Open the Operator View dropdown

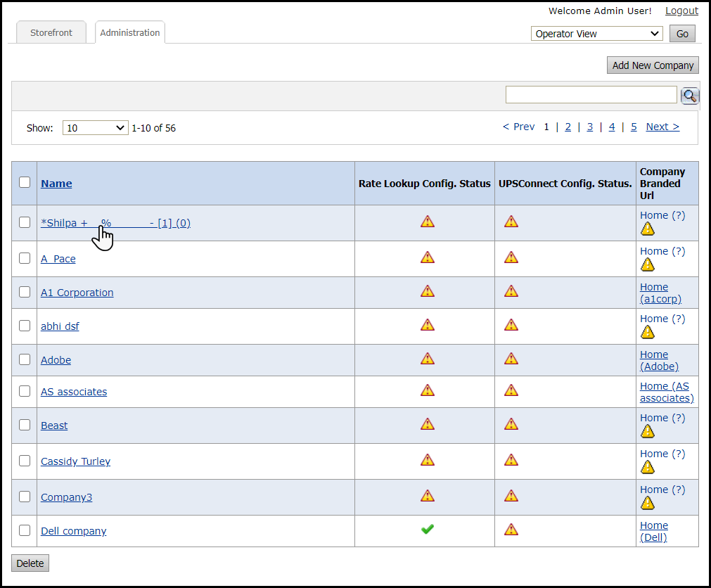(x=596, y=34)
